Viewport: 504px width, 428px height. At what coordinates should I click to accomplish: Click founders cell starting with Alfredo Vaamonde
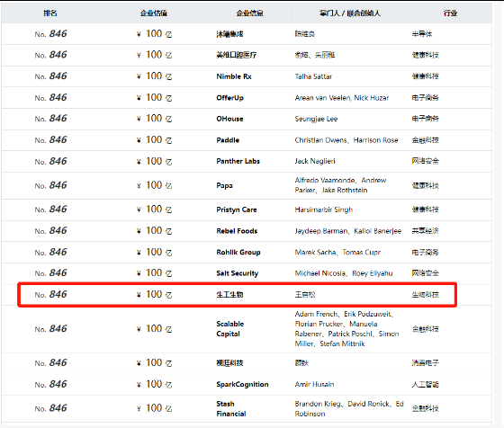coord(340,185)
